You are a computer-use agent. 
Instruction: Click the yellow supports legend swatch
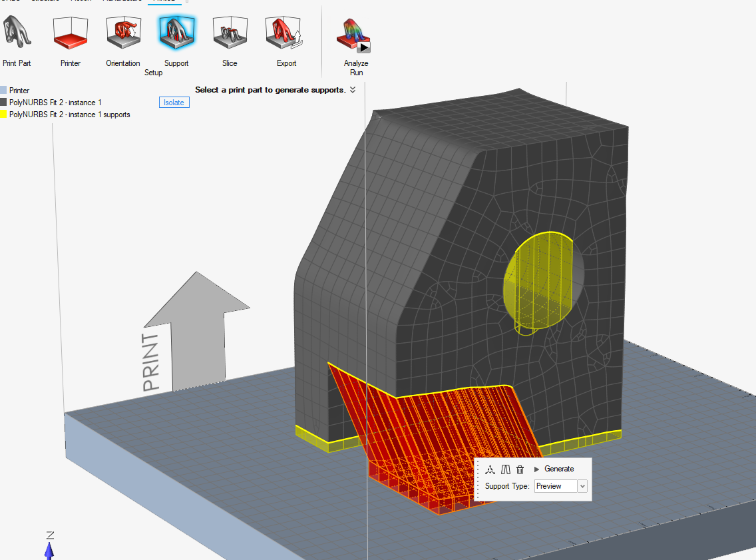[3, 115]
